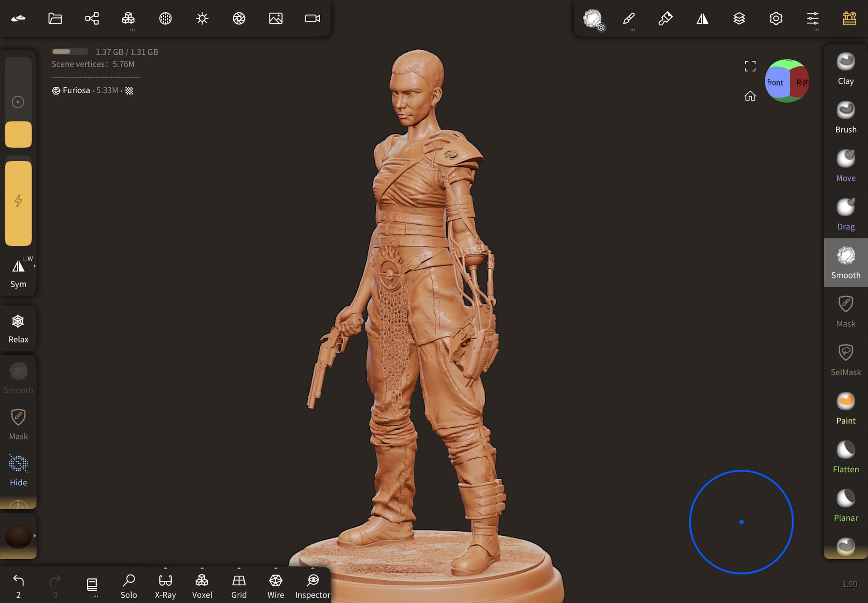Expand the material sphere options arrow
The image size is (868, 603).
point(35,536)
